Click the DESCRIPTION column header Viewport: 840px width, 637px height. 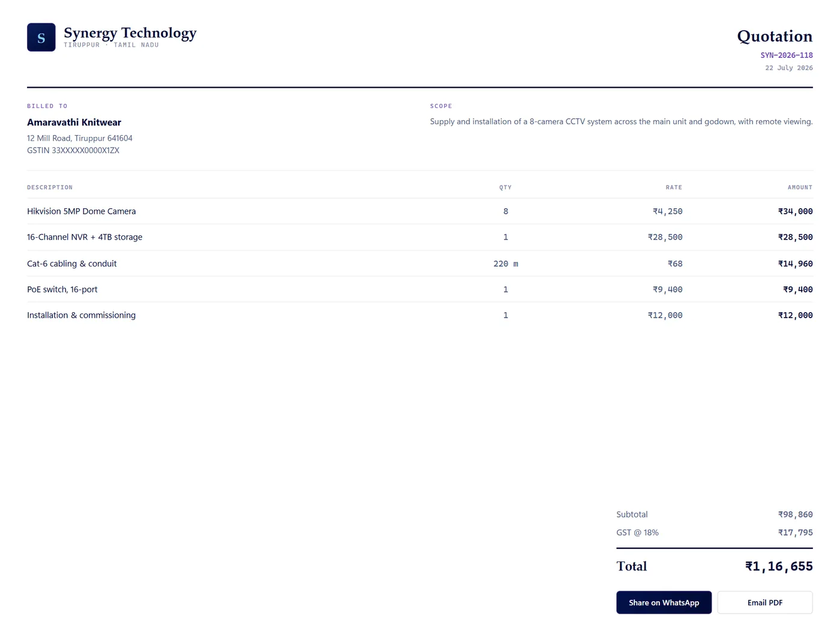[50, 187]
